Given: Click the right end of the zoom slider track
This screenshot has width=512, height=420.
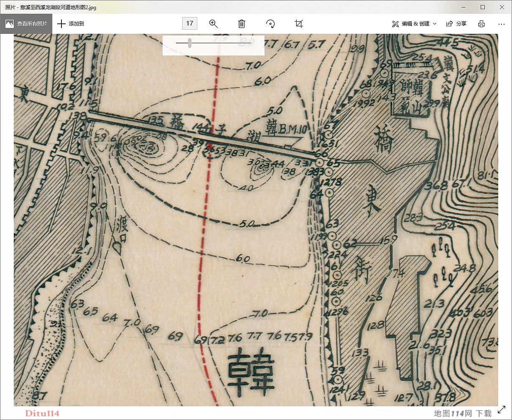Looking at the screenshot, I should pyautogui.click(x=250, y=43).
